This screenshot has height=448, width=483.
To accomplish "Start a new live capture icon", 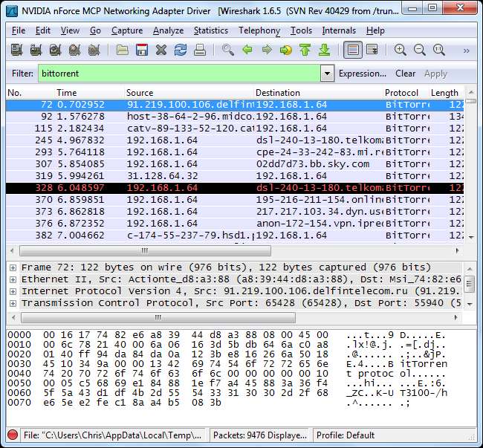I will point(56,50).
